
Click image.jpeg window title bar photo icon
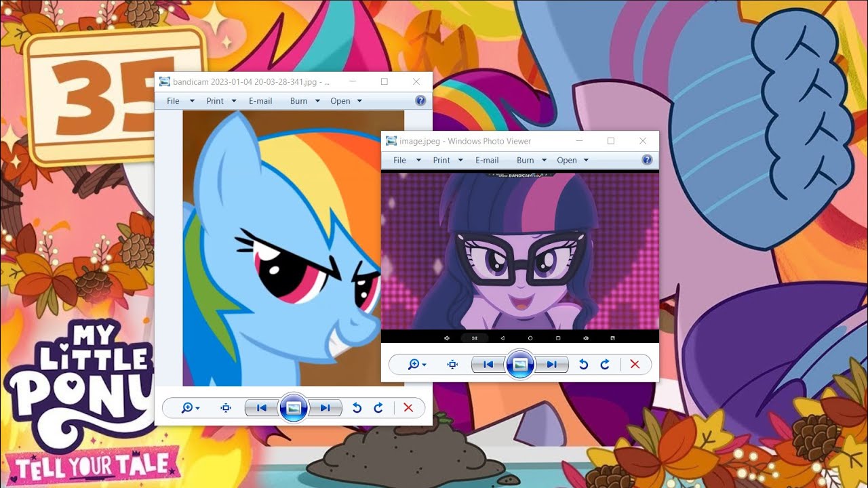(391, 141)
